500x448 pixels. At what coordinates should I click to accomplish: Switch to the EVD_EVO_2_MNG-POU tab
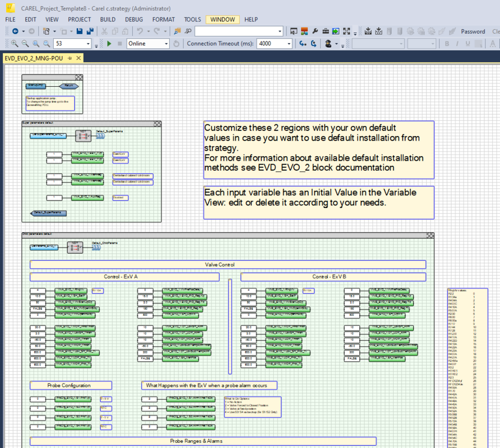34,58
